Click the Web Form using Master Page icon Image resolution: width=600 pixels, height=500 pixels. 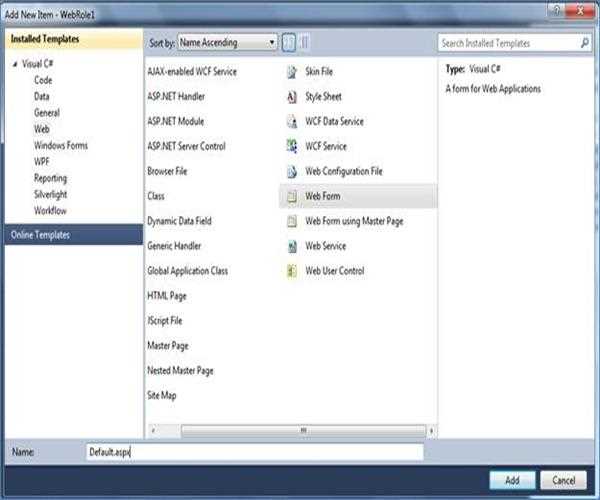click(x=292, y=221)
